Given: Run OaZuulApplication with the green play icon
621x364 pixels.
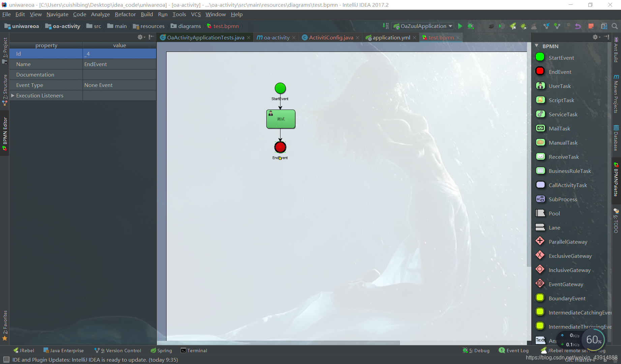Looking at the screenshot, I should (460, 26).
